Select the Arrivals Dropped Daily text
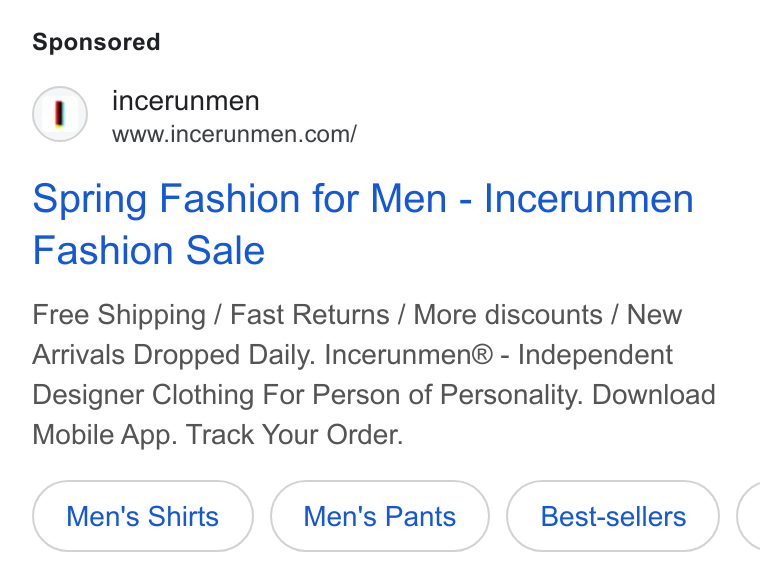The width and height of the screenshot is (760, 584). coord(174,355)
